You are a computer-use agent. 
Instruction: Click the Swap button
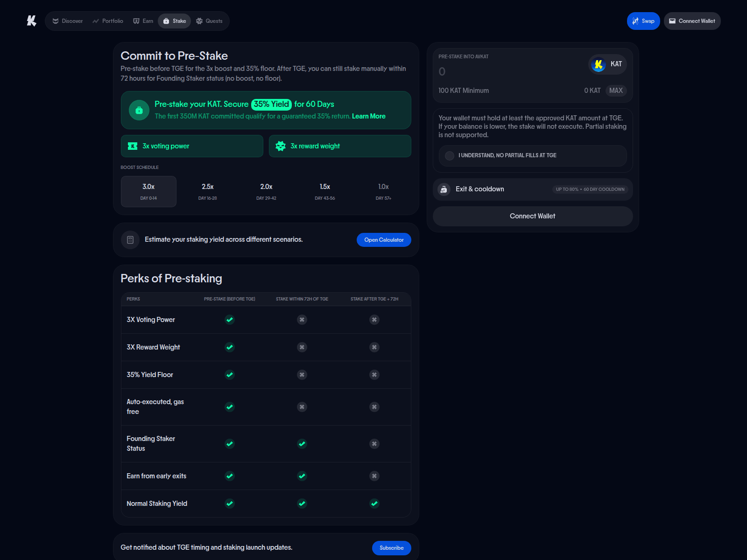click(x=643, y=21)
